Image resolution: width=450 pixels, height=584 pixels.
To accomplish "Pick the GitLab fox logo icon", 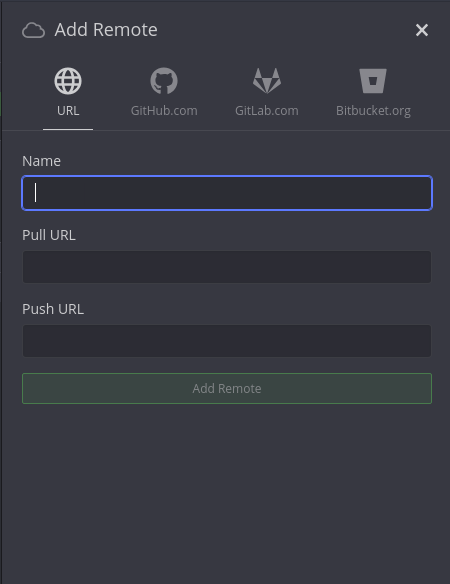I will point(267,80).
